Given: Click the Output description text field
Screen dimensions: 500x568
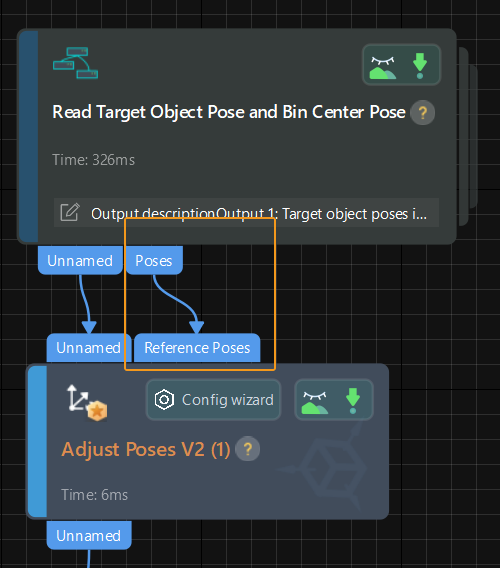Looking at the screenshot, I should (246, 213).
